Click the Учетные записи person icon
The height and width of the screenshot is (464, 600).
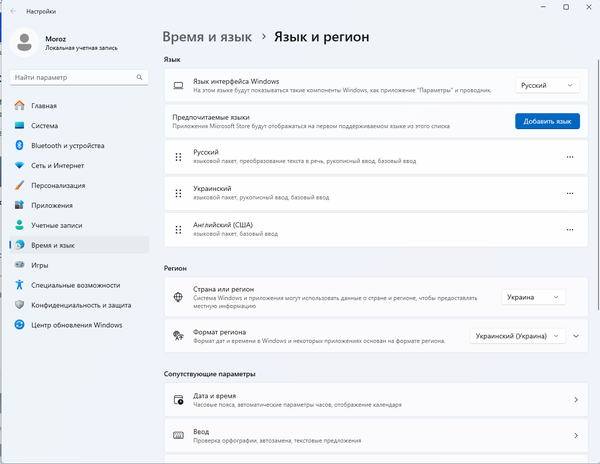coord(20,225)
